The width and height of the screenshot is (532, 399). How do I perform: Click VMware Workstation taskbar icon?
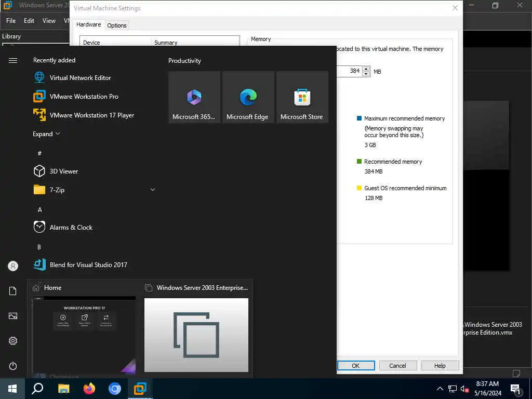click(140, 389)
